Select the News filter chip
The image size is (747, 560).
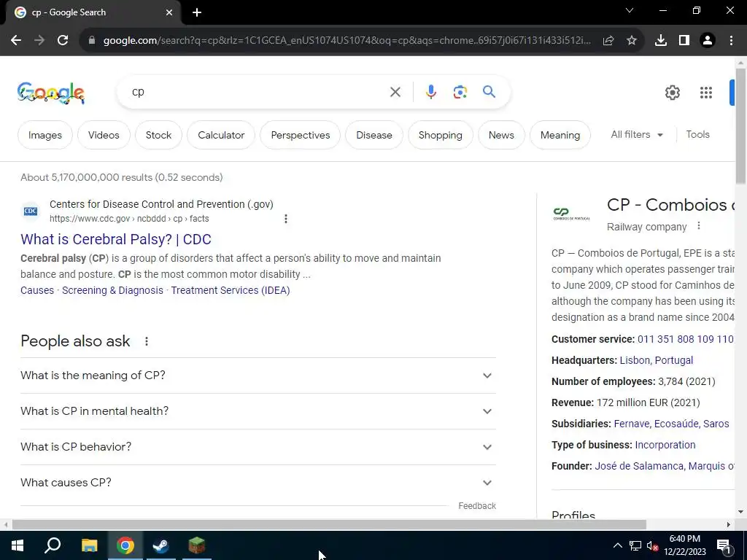coord(501,135)
